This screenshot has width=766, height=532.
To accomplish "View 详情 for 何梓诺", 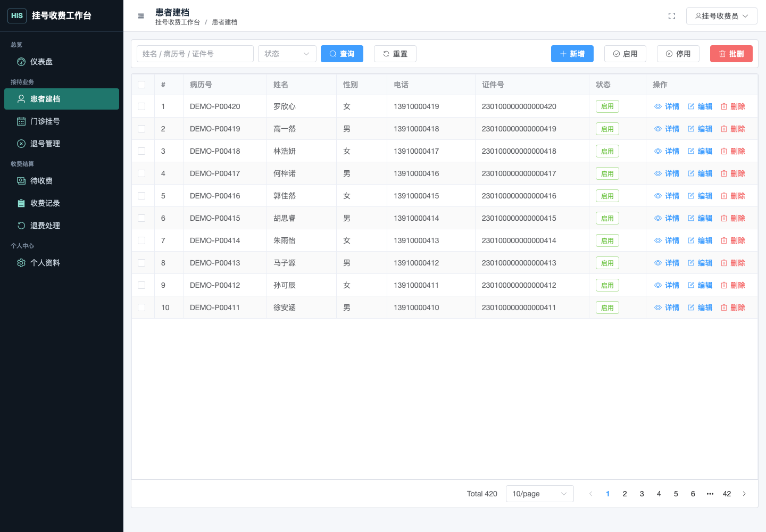I will tap(667, 173).
